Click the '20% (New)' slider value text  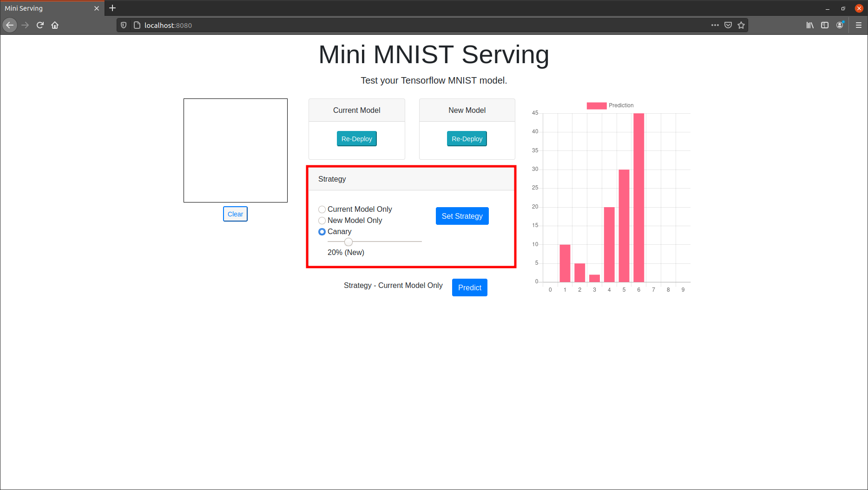pyautogui.click(x=346, y=253)
